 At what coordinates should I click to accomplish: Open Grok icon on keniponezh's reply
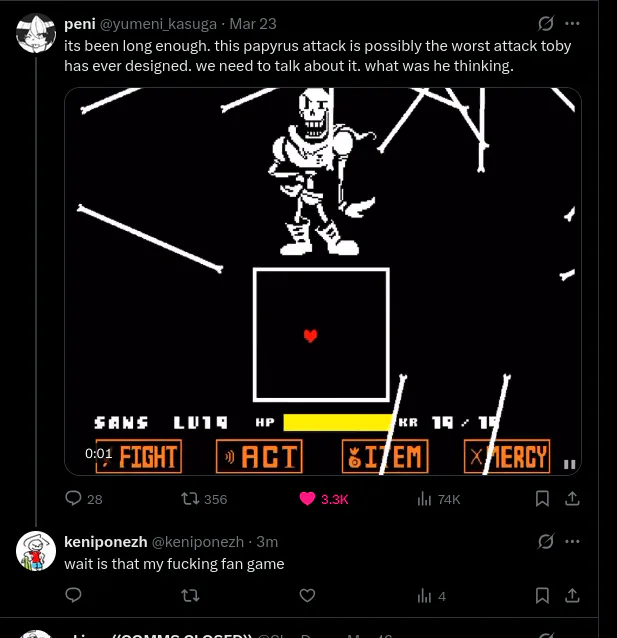click(x=545, y=542)
